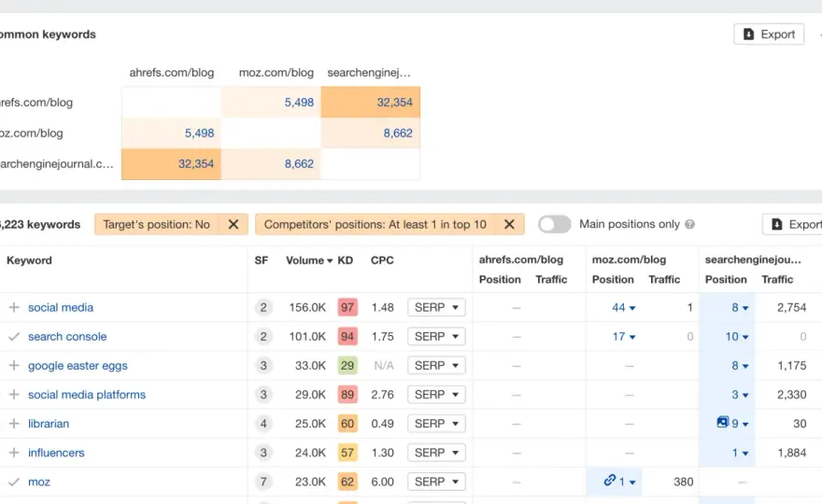Open SERP features badge 2 for social media
The width and height of the screenshot is (822, 504).
[x=263, y=308]
